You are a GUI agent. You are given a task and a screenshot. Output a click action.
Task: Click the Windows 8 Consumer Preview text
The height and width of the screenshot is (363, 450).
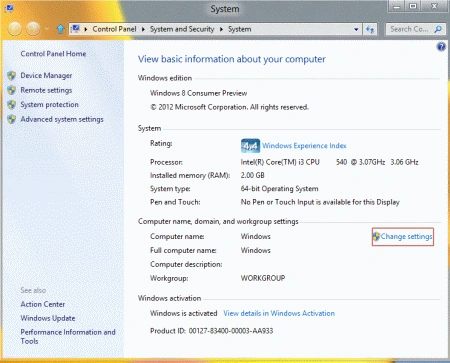point(198,93)
